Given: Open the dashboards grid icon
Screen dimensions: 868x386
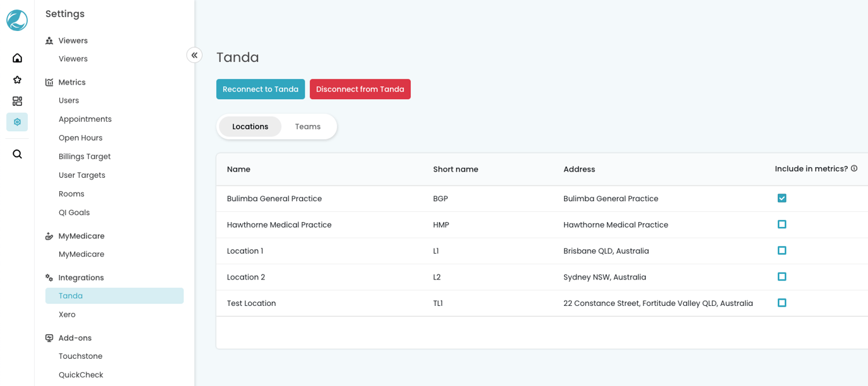Looking at the screenshot, I should click(17, 101).
